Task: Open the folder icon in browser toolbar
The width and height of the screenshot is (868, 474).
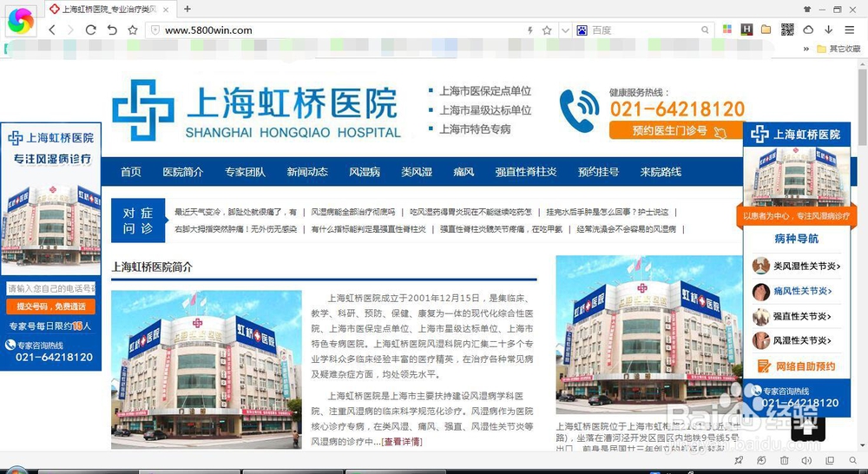Action: pos(766,30)
